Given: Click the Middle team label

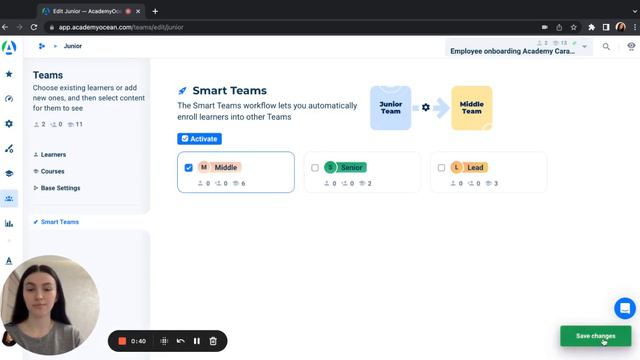Looking at the screenshot, I should tap(226, 167).
